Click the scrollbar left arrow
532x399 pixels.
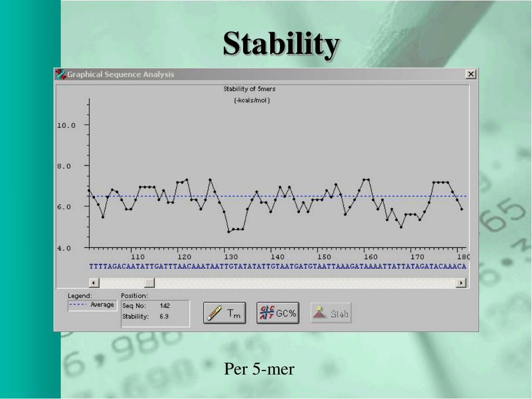point(94,282)
